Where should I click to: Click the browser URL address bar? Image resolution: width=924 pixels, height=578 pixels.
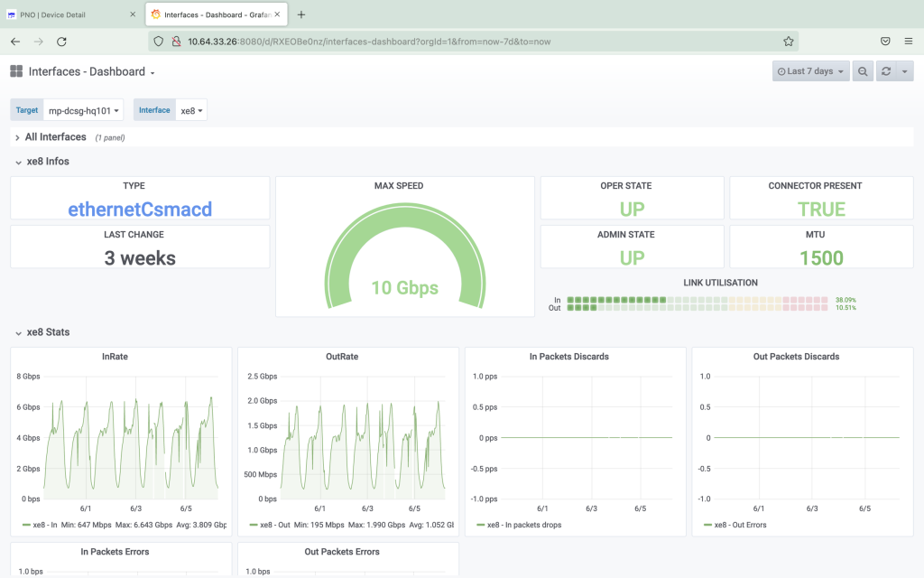[x=471, y=42]
